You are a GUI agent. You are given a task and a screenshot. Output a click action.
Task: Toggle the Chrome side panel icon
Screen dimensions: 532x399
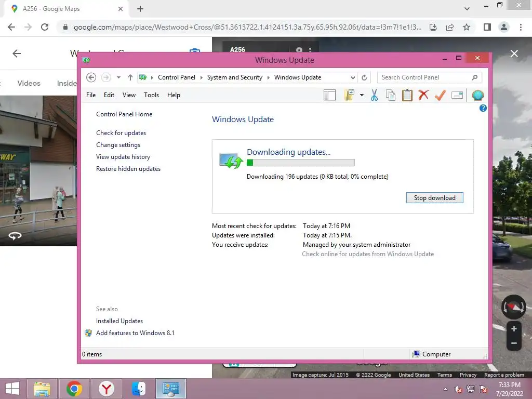click(x=487, y=27)
